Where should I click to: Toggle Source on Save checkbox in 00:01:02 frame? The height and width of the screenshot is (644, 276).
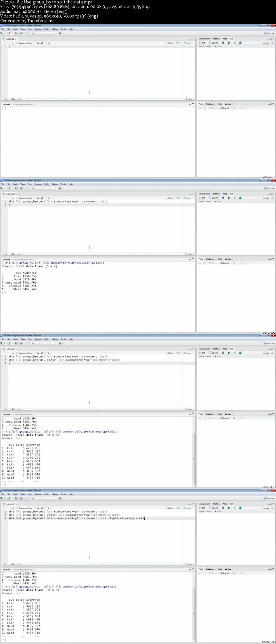[x=17, y=198]
